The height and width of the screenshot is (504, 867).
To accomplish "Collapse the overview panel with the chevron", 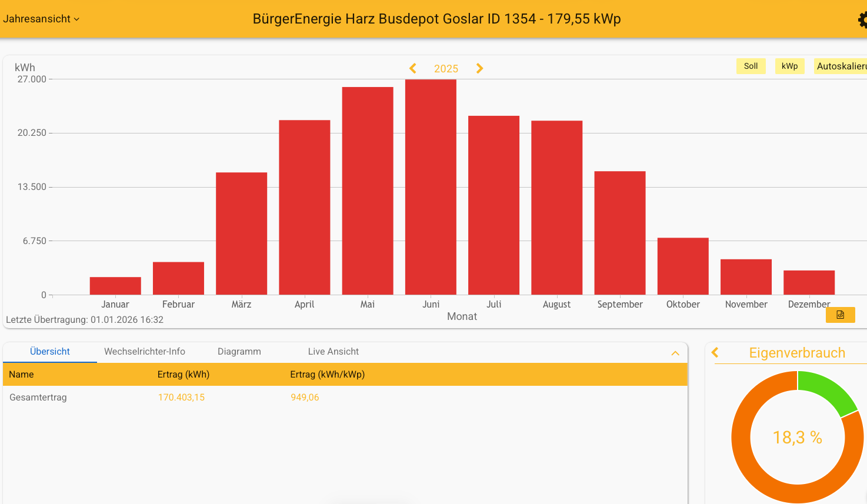I will click(675, 353).
